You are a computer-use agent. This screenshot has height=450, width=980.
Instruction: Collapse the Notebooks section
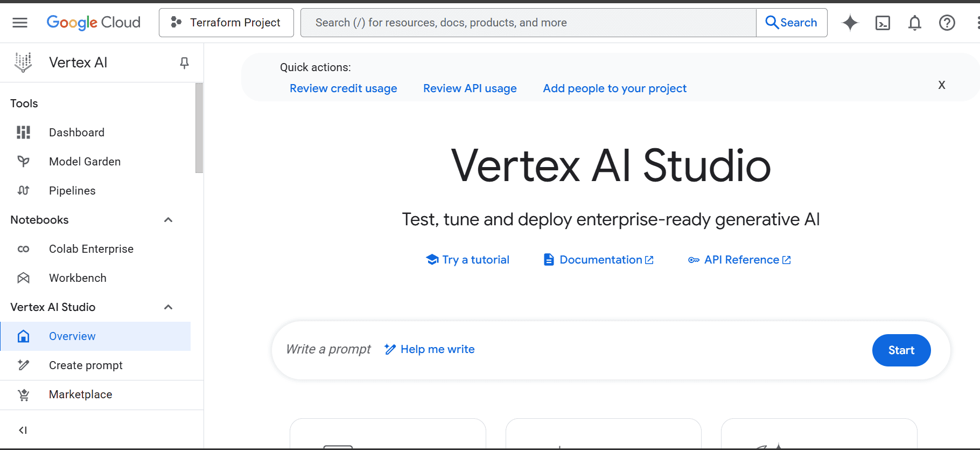pos(168,220)
